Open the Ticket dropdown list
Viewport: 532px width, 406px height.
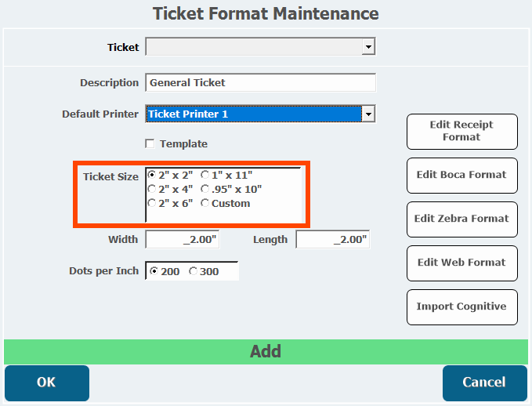[x=368, y=48]
